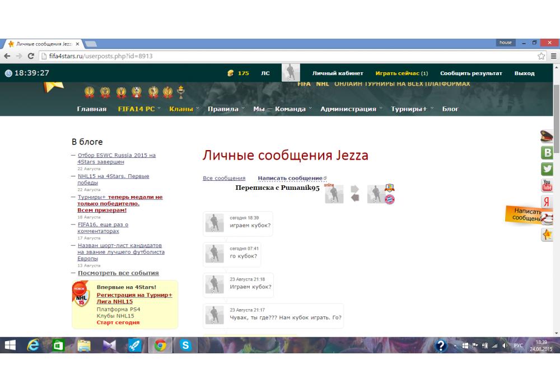Click the Twitter bird sidebar icon
Screen dimensions: 560x392
(x=547, y=169)
